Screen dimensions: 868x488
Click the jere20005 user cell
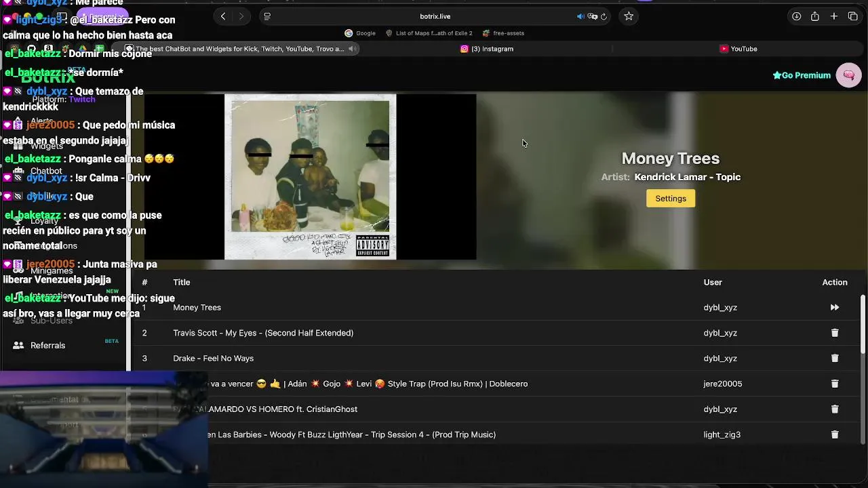point(723,384)
